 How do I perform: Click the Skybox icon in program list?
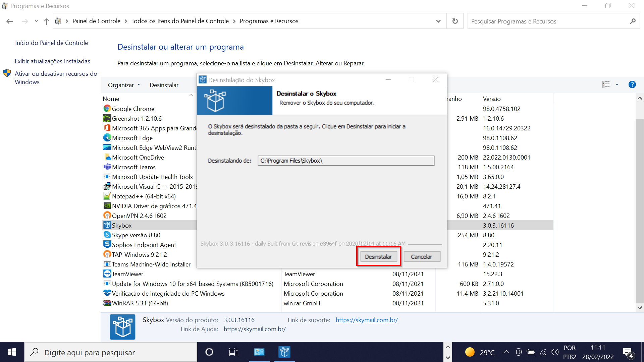(x=107, y=225)
